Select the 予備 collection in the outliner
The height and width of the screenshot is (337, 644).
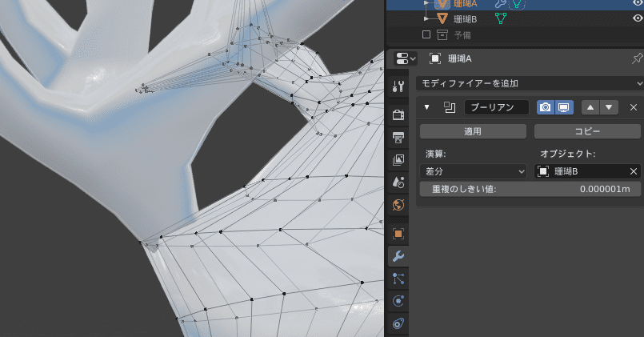462,35
